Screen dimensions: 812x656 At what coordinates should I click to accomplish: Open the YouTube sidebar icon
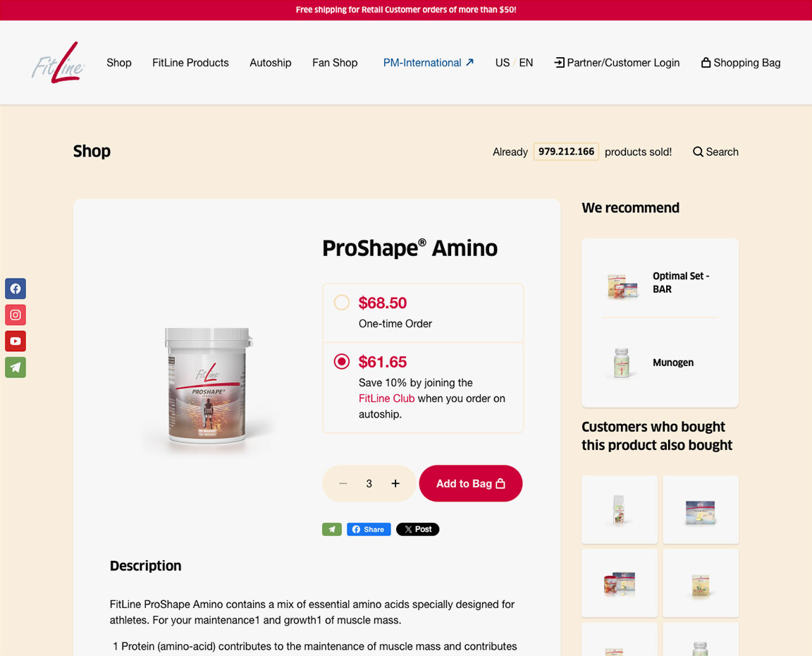[16, 341]
